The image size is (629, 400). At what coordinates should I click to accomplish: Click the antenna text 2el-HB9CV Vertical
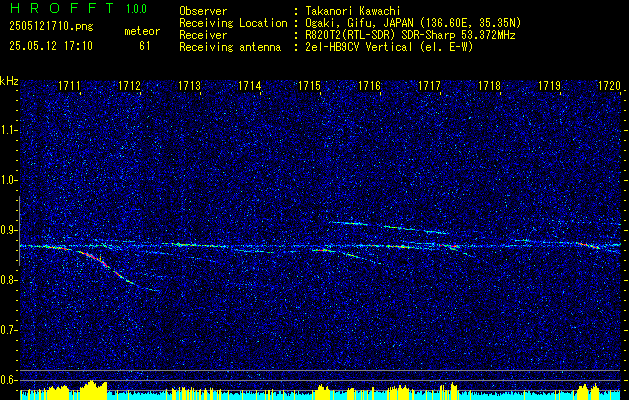(x=359, y=47)
